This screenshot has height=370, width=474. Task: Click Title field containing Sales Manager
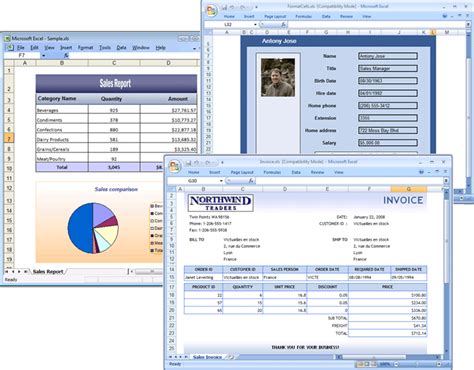click(388, 68)
